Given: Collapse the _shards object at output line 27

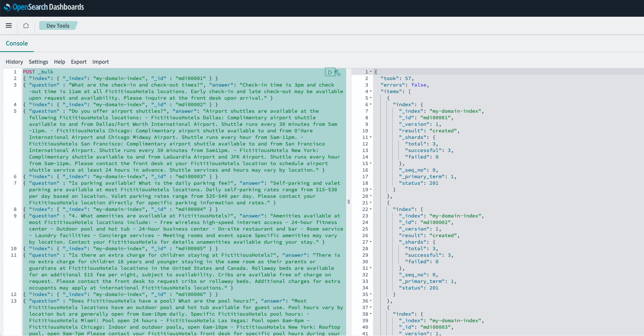Looking at the screenshot, I should [x=370, y=242].
